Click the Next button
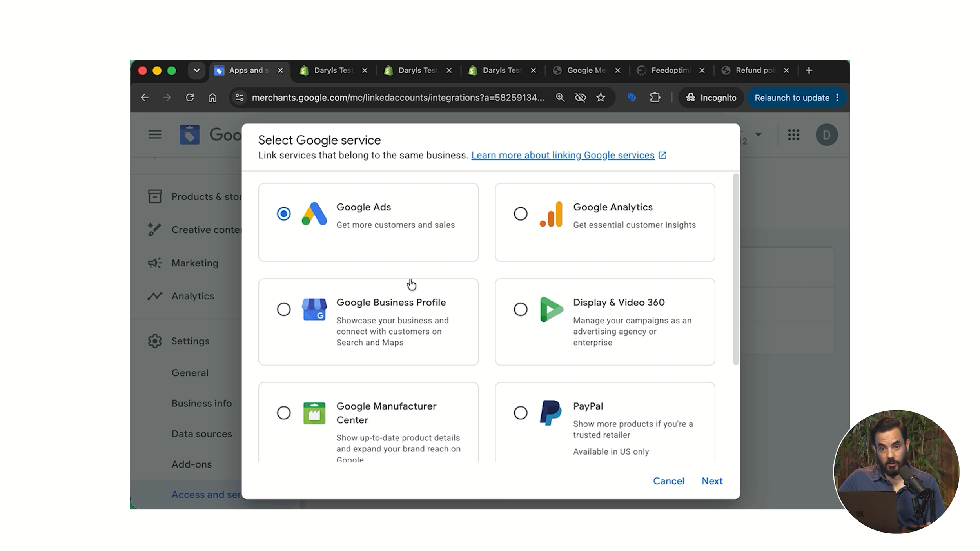 point(712,481)
